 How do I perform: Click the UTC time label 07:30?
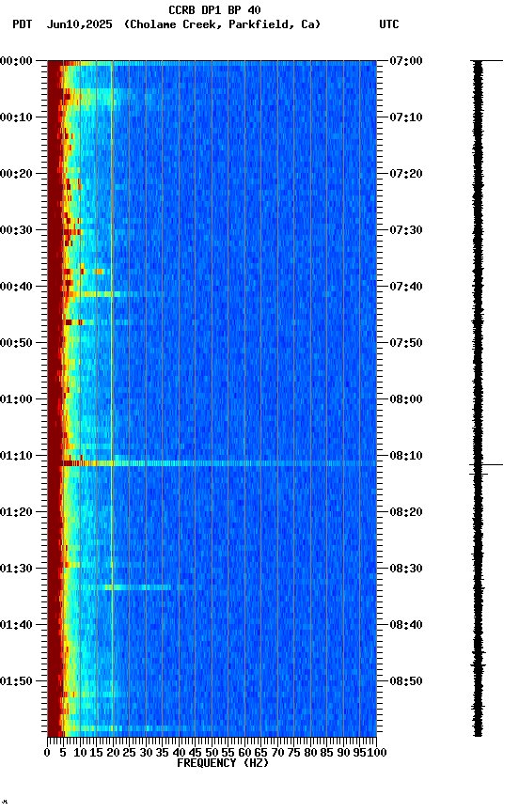(406, 230)
